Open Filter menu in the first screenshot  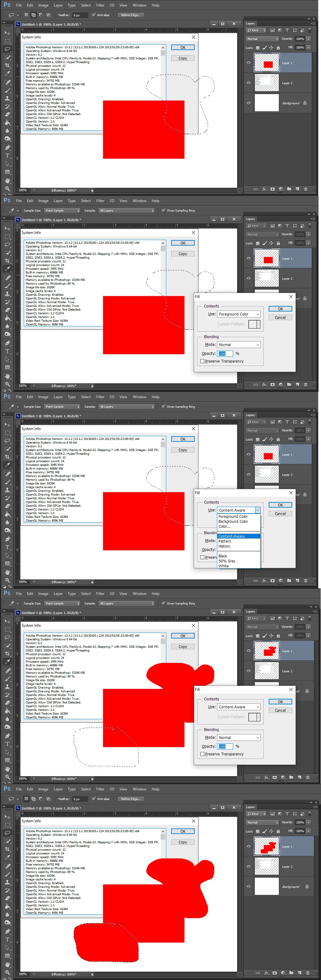pos(100,5)
